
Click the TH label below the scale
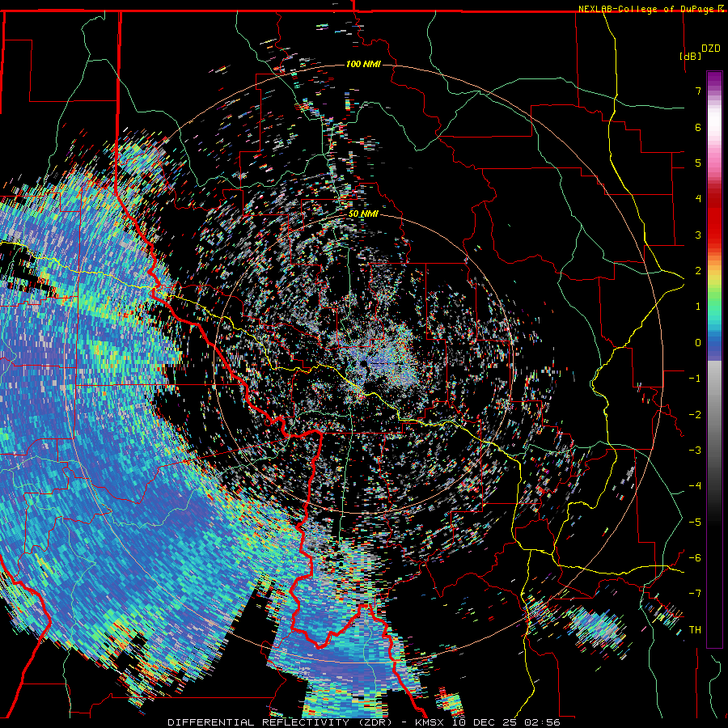pos(695,630)
